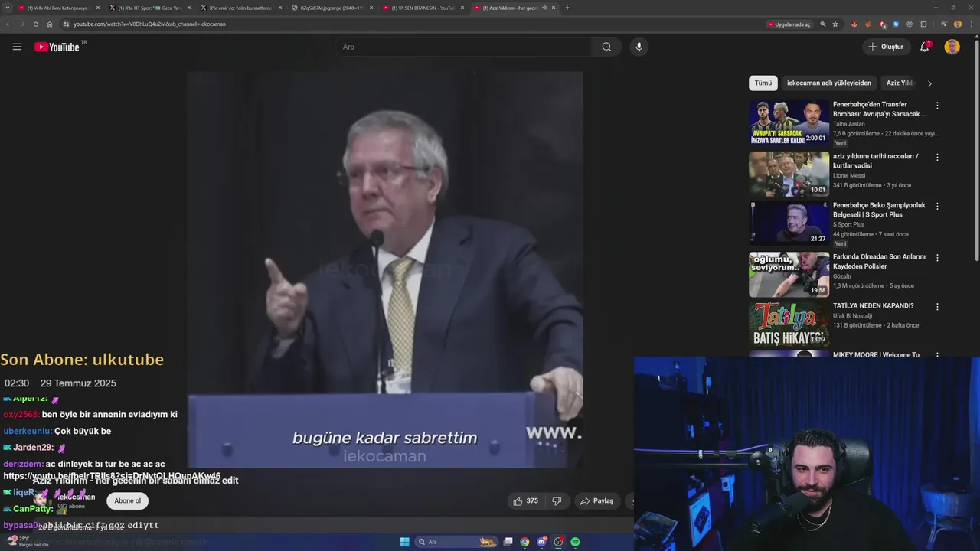Go to YouTube home via logo

[57, 47]
